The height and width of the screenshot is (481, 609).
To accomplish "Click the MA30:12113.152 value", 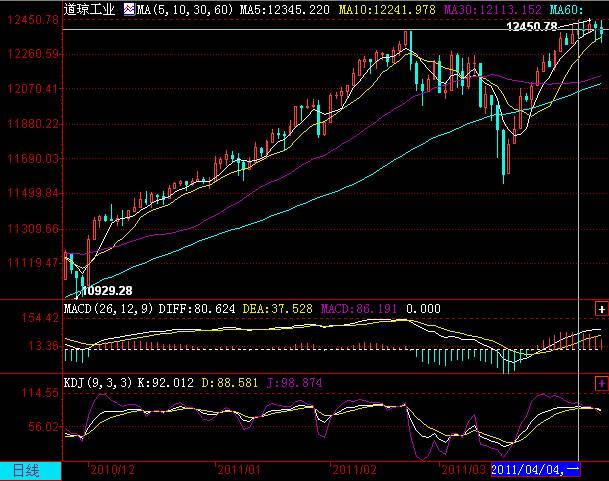I will coord(493,9).
